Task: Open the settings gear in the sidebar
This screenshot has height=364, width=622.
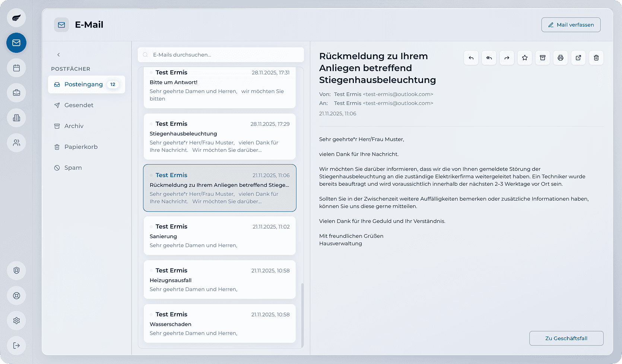Action: pyautogui.click(x=16, y=320)
